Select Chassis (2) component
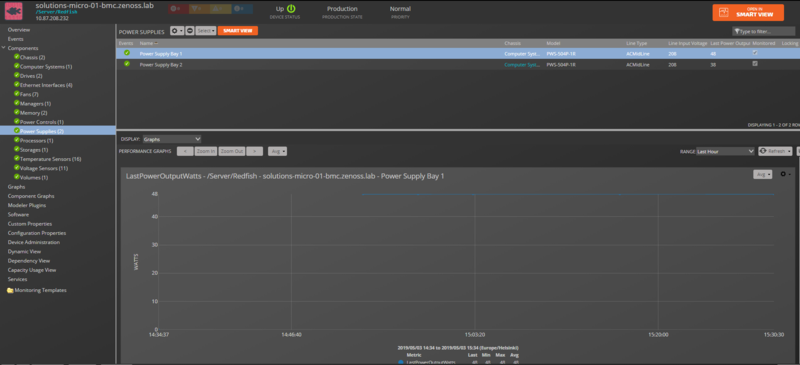Image resolution: width=800 pixels, height=365 pixels. pyautogui.click(x=33, y=57)
